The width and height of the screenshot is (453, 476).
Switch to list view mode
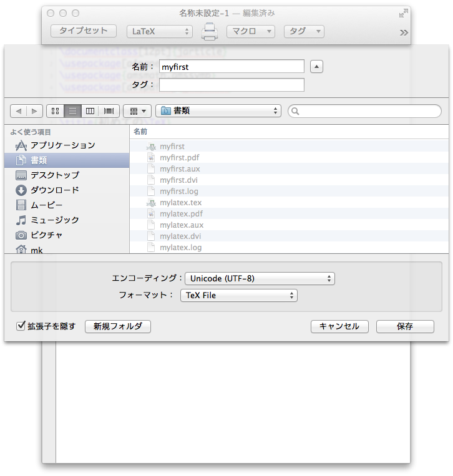click(x=73, y=111)
